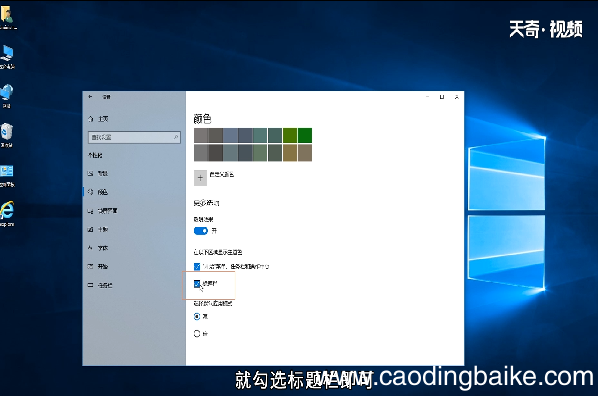Open the Home (主页) page in the Settings sidebar
Screen dimensions: 598x396
tap(98, 119)
